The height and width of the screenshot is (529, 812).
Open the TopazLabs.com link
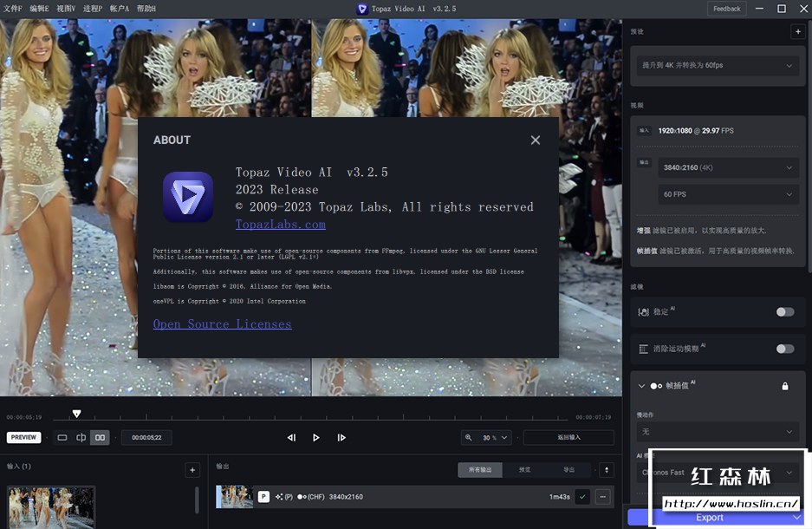point(281,225)
